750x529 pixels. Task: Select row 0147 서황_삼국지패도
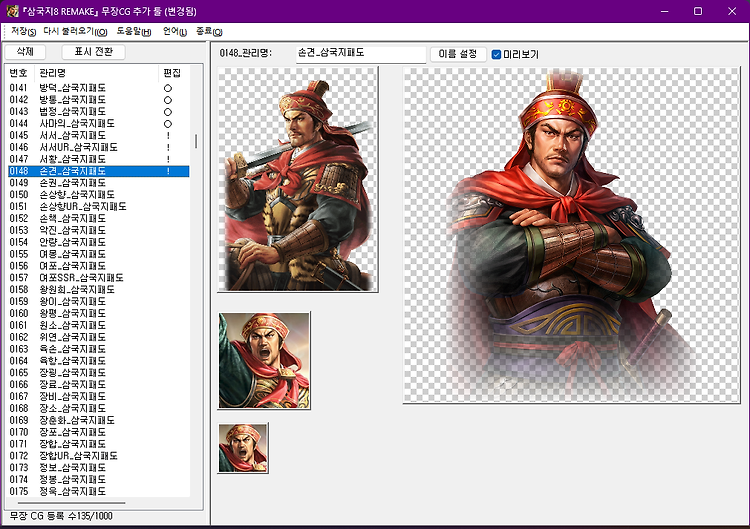pos(99,159)
